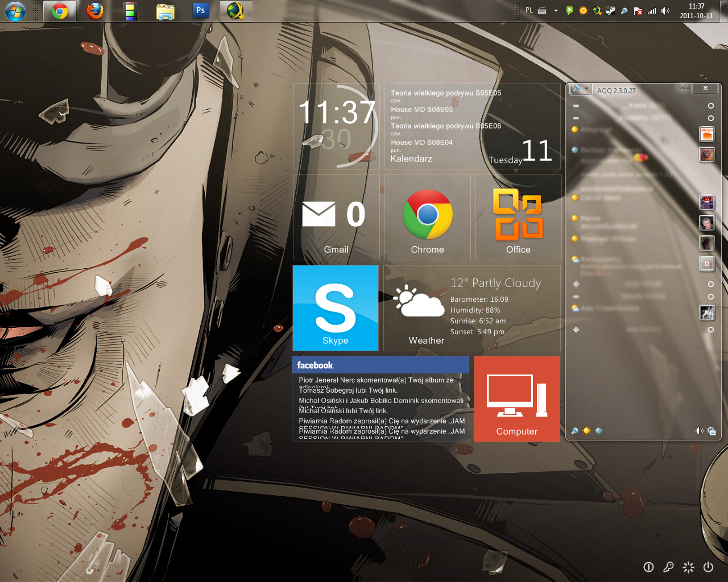The height and width of the screenshot is (582, 728).
Task: Click "Humidity: 88%" in Weather widget
Action: 475,310
